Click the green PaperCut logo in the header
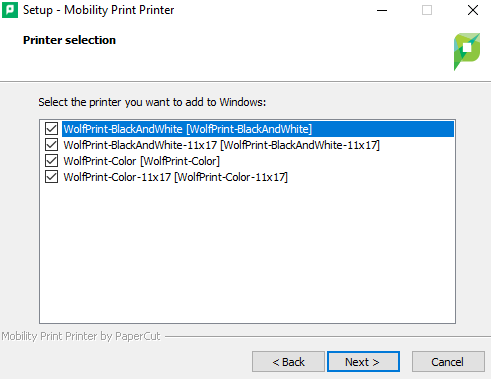 (x=467, y=52)
